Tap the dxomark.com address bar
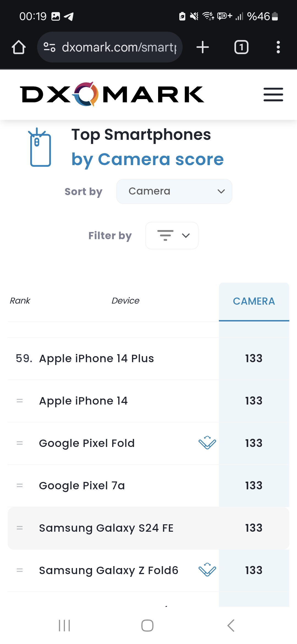297x644 pixels. coord(119,47)
